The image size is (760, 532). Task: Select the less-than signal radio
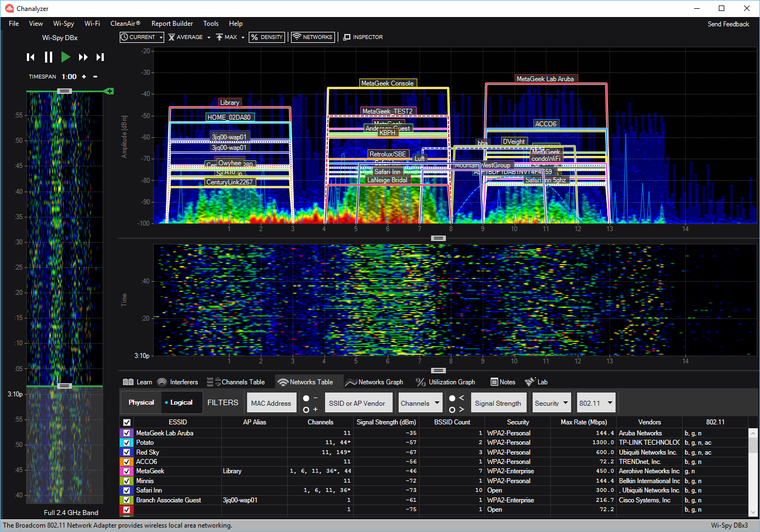point(452,398)
